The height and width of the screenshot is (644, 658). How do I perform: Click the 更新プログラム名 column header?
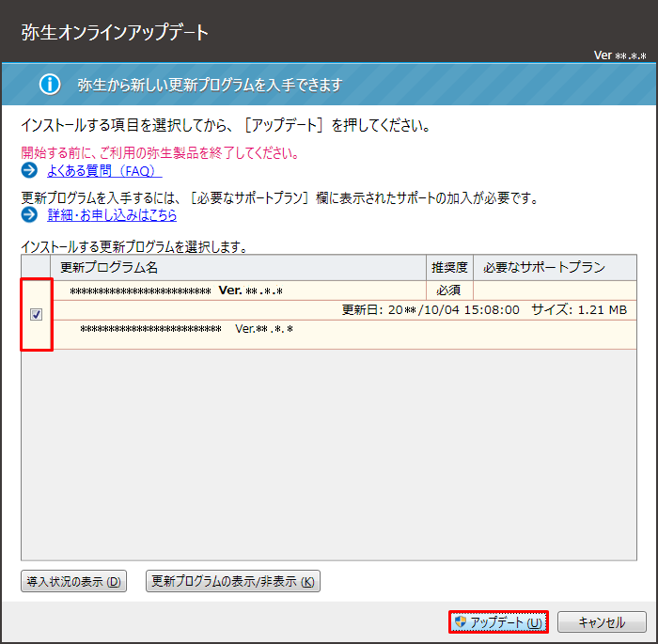[238, 267]
